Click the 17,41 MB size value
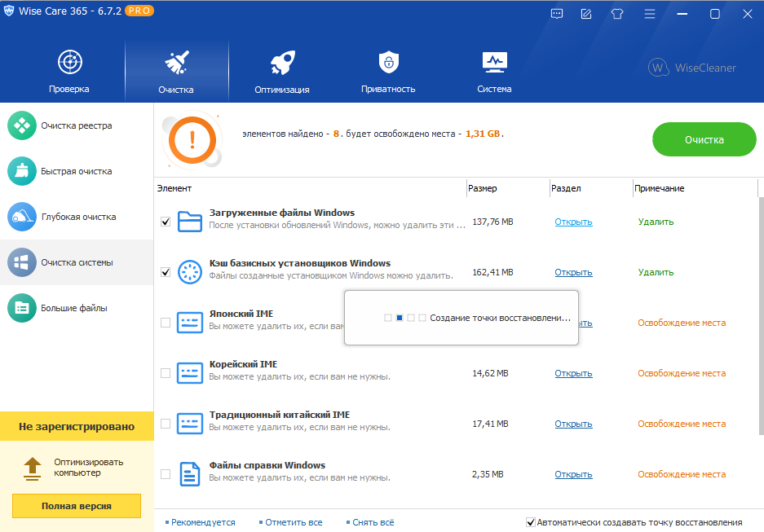The image size is (764, 532). (490, 424)
